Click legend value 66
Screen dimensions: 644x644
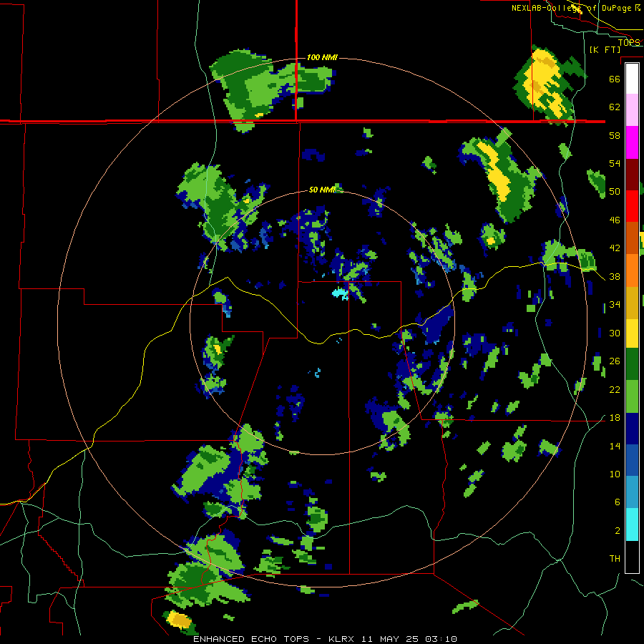(615, 79)
